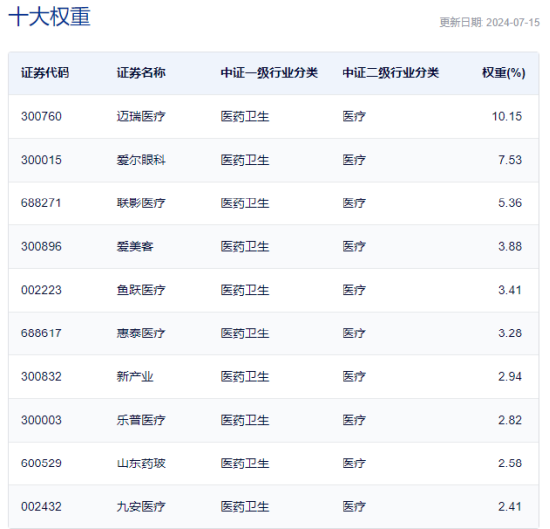Viewport: 550px width, 529px height.
Task: Click 医疗 in the 新产业 row's secondary column
Action: click(x=354, y=376)
